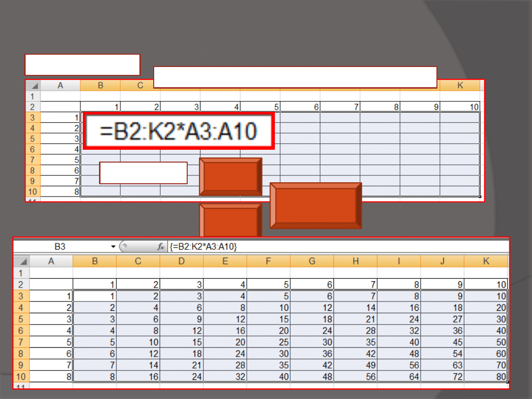Screen dimensions: 532x399
Task: Select row 2 header in upper spreadsheet
Action: (x=33, y=107)
